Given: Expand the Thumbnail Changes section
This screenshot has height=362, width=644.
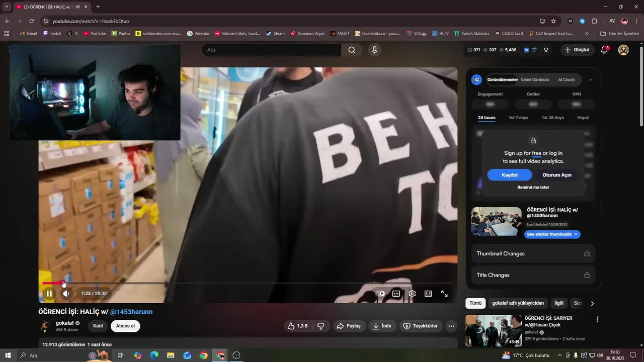Looking at the screenshot, I should pyautogui.click(x=533, y=253).
